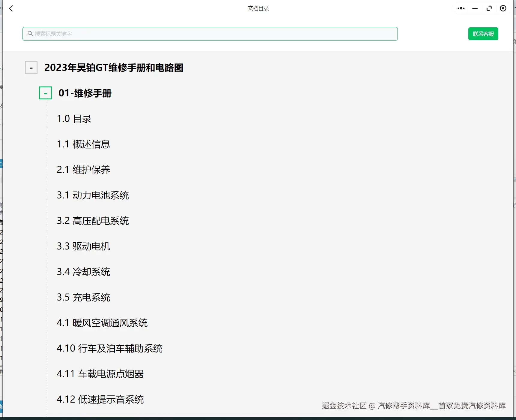Open 3.2 高压配电系统

tap(93, 221)
